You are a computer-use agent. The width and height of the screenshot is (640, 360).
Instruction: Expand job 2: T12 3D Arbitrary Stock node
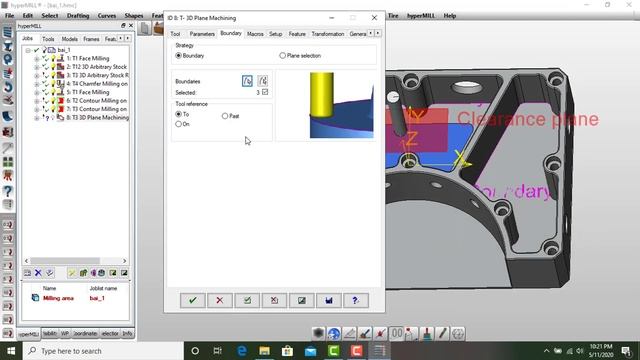(x=37, y=67)
